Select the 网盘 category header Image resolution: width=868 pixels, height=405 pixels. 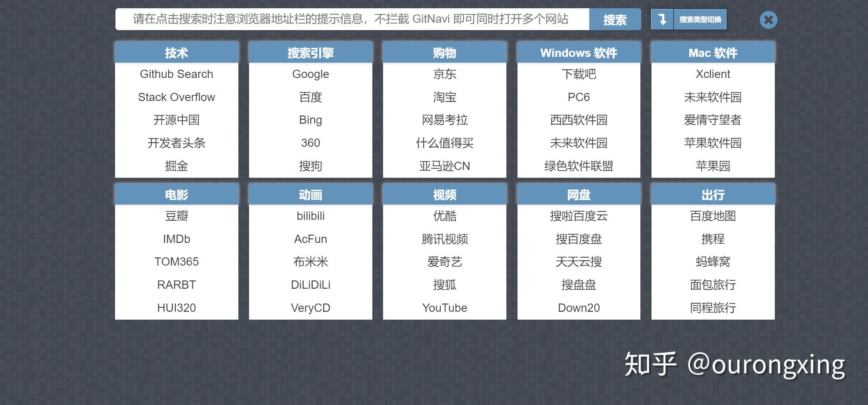[579, 195]
